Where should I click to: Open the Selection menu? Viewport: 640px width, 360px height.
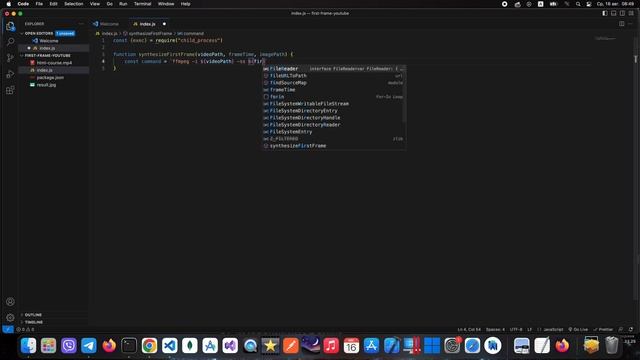click(x=73, y=4)
